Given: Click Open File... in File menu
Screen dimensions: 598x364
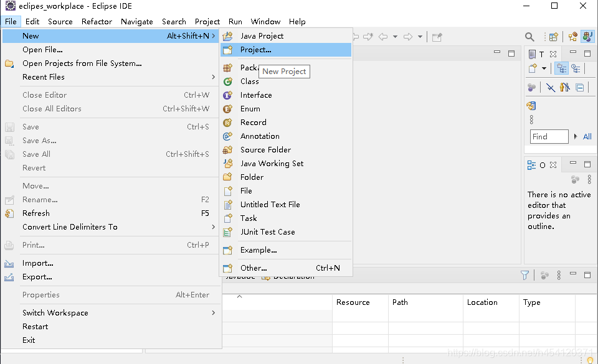Looking at the screenshot, I should point(111,50).
